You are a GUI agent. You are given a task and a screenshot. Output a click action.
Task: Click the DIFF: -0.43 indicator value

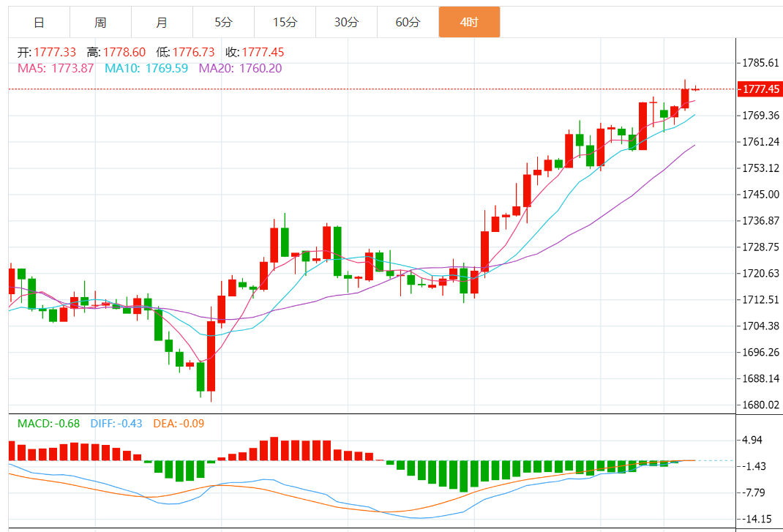pos(116,424)
